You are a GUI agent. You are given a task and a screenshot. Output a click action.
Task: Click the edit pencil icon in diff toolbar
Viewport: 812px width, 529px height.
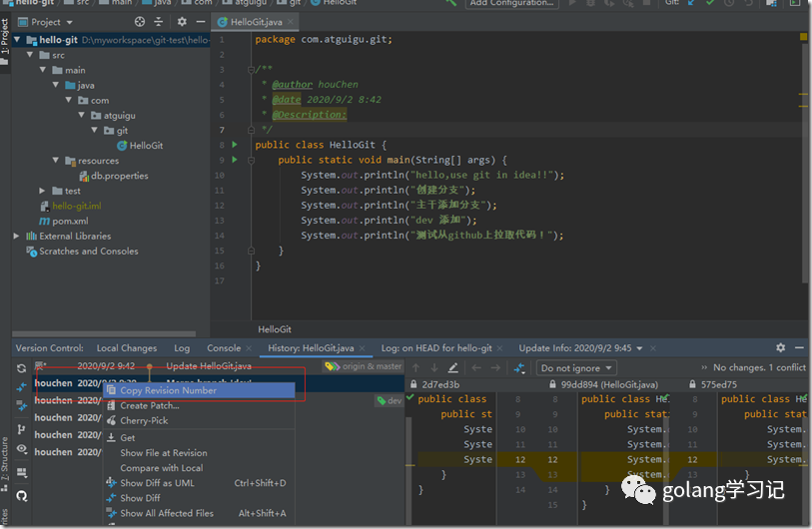pyautogui.click(x=453, y=367)
